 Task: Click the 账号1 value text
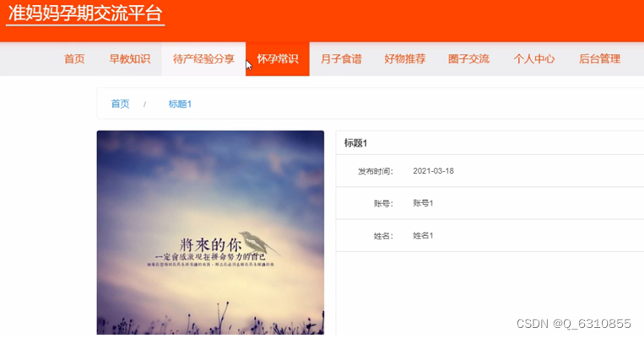point(423,203)
